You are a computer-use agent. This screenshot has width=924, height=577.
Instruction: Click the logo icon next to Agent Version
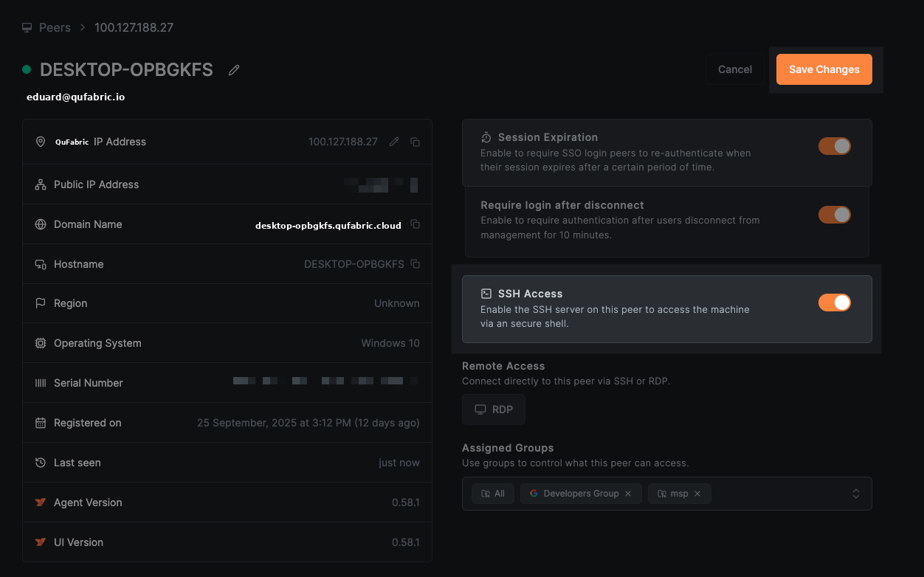click(x=40, y=502)
